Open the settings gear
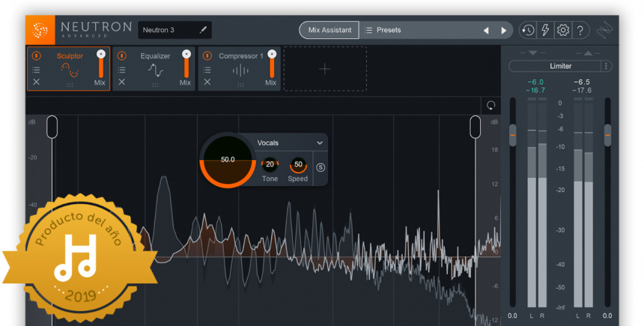644x326 pixels. (562, 30)
